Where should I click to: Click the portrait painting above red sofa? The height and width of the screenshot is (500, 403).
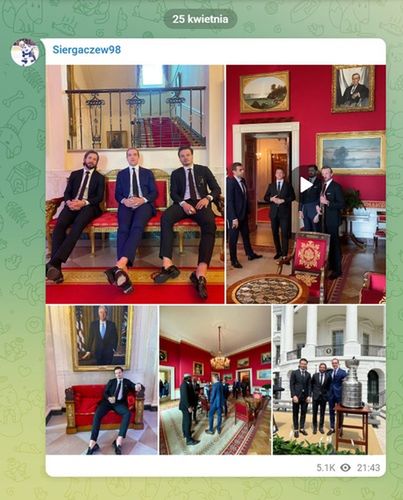101,338
